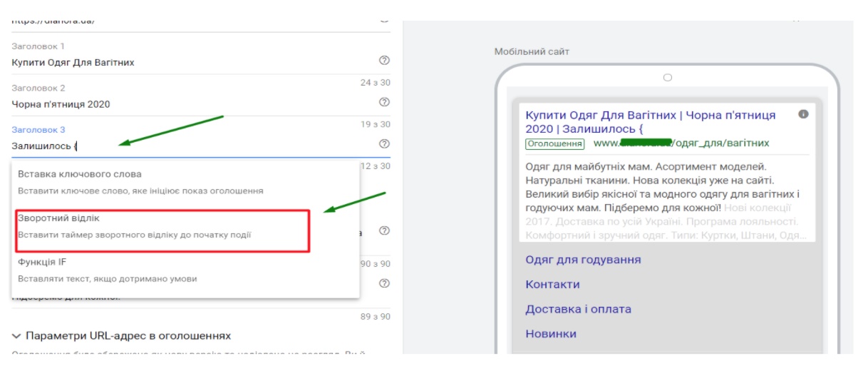868x371 pixels.
Task: Focus the Заголовок 1 text field
Action: 185,62
